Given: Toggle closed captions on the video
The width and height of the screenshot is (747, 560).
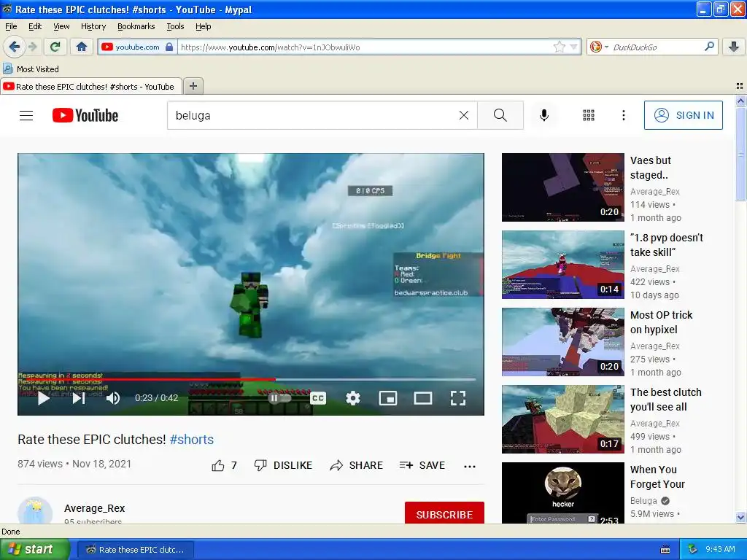Looking at the screenshot, I should 318,398.
